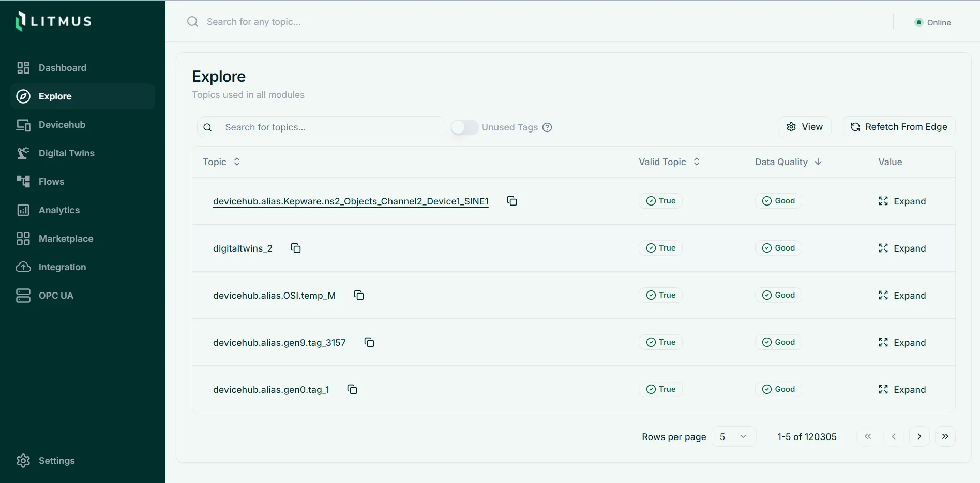Click the 1-5 of 120305 count
The width and height of the screenshot is (980, 483).
(x=807, y=437)
